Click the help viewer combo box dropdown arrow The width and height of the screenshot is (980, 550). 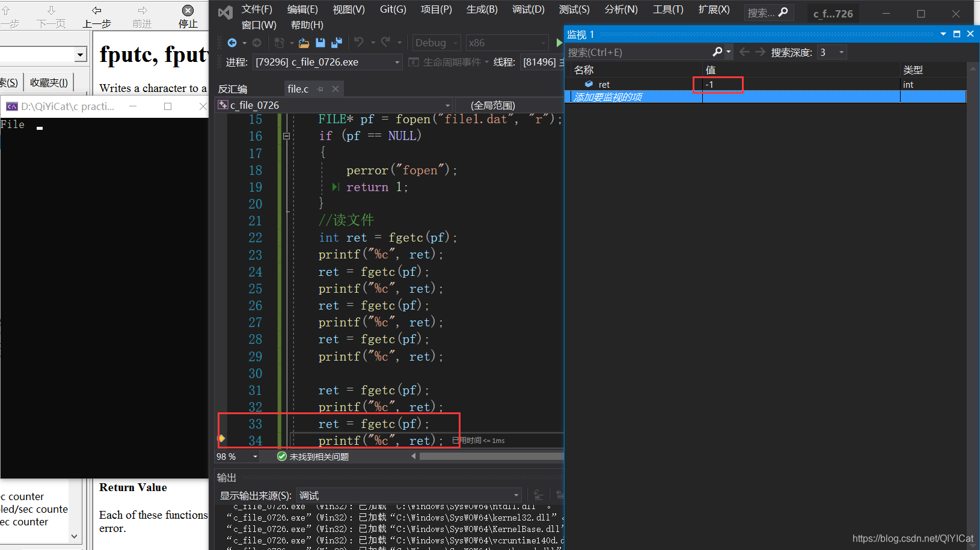(80, 55)
